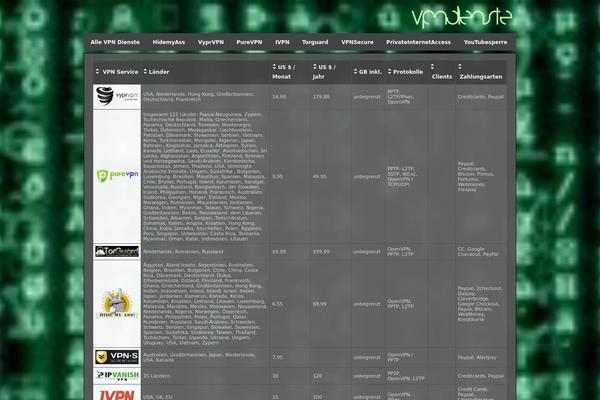The height and width of the screenshot is (400, 600).
Task: Select IVPN monthly price 15
Action: click(x=275, y=397)
